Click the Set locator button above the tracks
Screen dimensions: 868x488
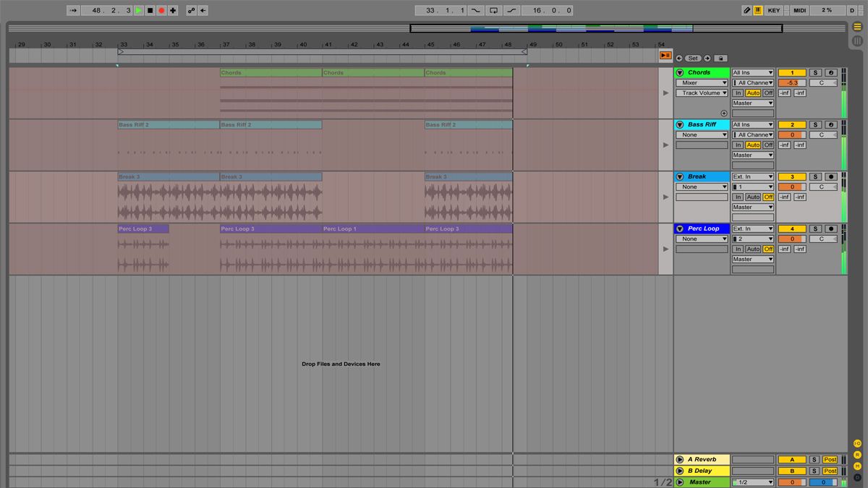pos(693,58)
